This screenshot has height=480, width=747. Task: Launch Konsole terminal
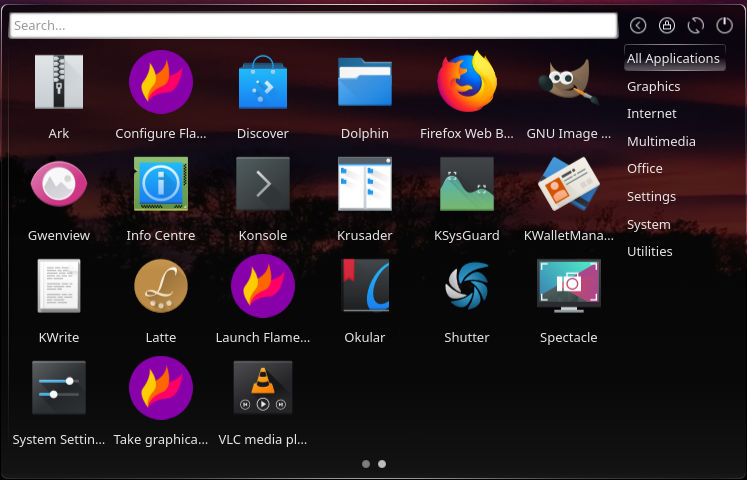(x=263, y=184)
